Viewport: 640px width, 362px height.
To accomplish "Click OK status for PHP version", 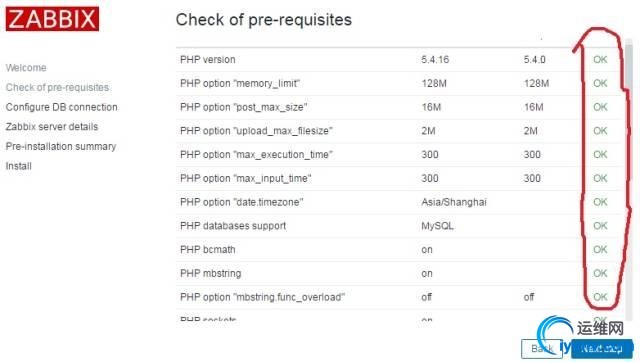I will tap(600, 60).
